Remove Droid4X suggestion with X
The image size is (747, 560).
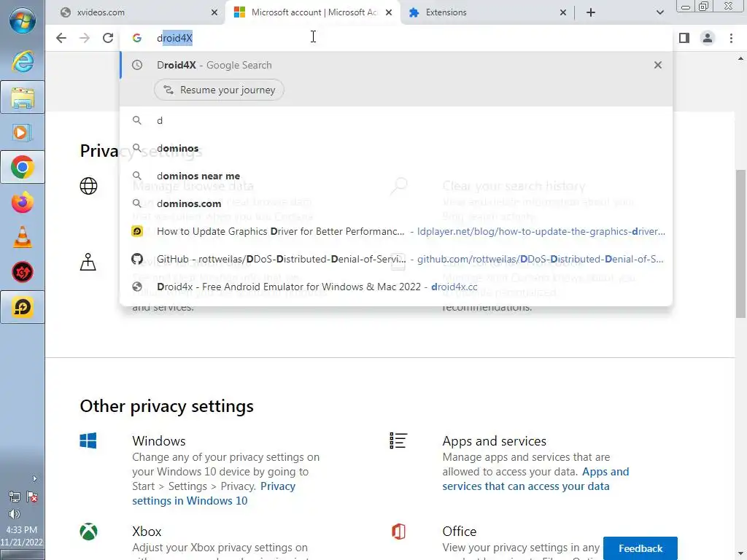(x=658, y=65)
